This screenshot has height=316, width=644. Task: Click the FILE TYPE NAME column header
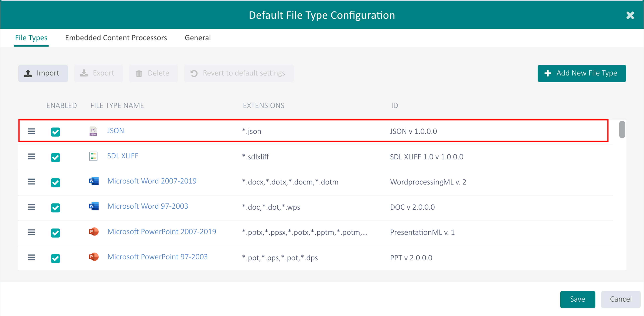(117, 106)
